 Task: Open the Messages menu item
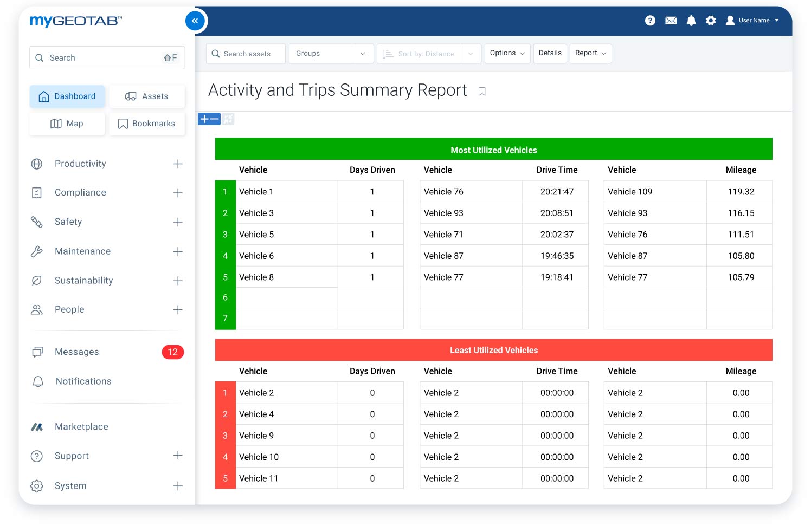pyautogui.click(x=76, y=352)
